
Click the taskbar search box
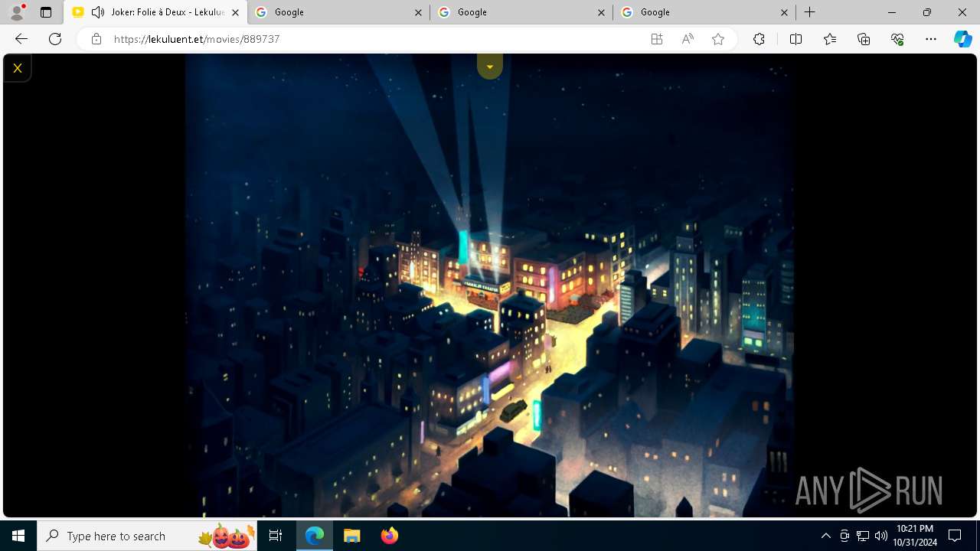[147, 536]
